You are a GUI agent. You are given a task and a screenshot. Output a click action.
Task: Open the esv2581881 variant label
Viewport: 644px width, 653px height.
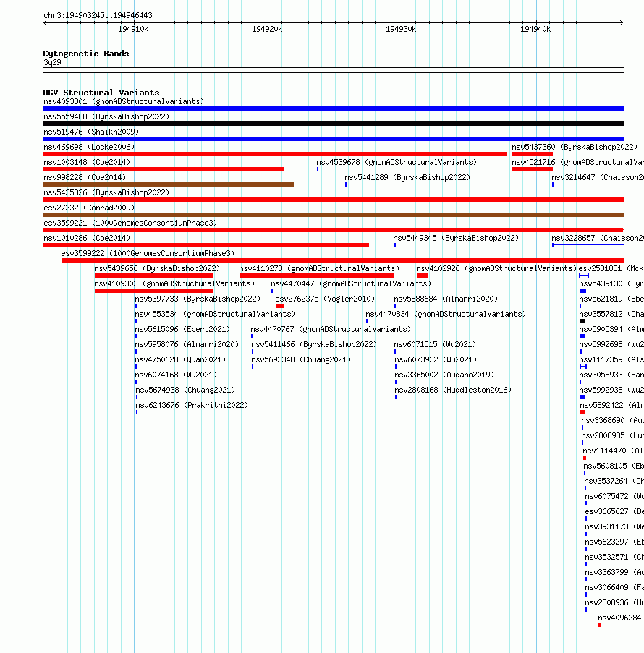tap(611, 268)
